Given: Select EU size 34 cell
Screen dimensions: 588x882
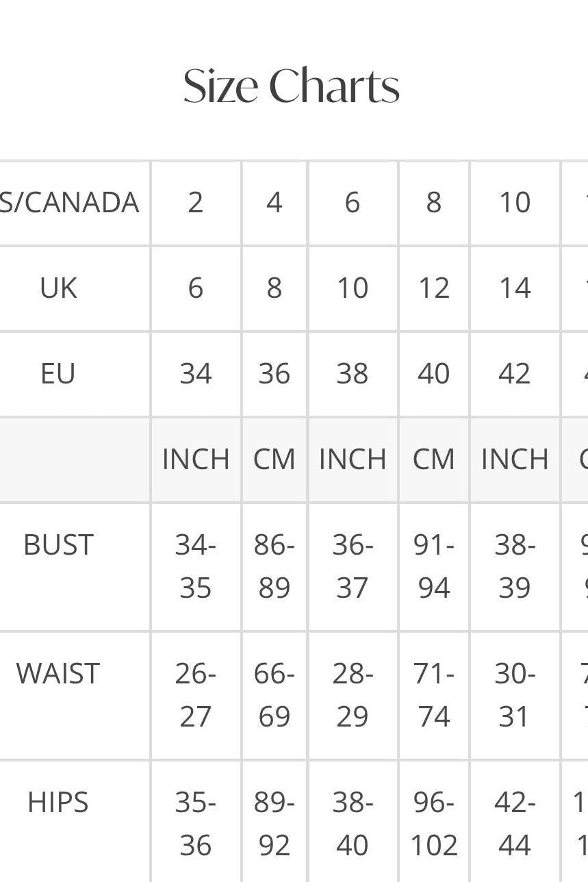Looking at the screenshot, I should tap(196, 374).
